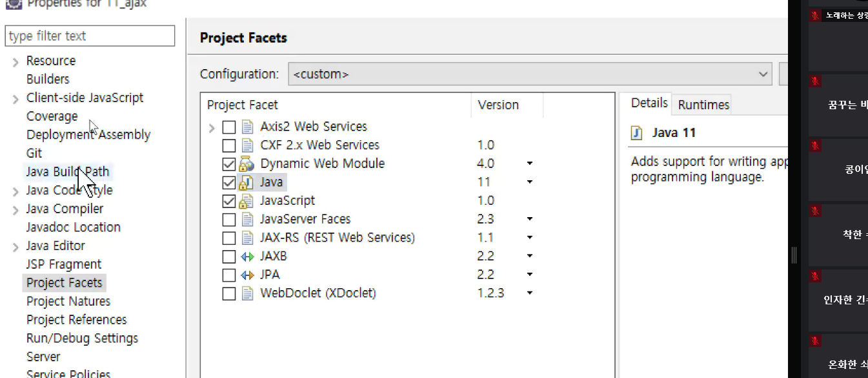The height and width of the screenshot is (378, 868).
Task: Open the Server properties page
Action: tap(43, 357)
